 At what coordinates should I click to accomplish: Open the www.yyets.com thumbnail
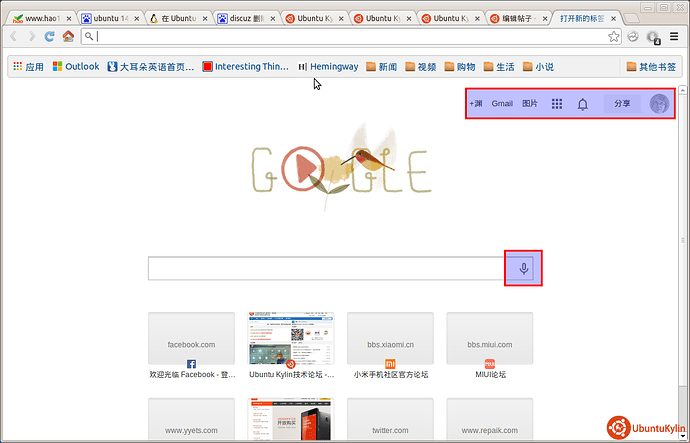tap(191, 419)
